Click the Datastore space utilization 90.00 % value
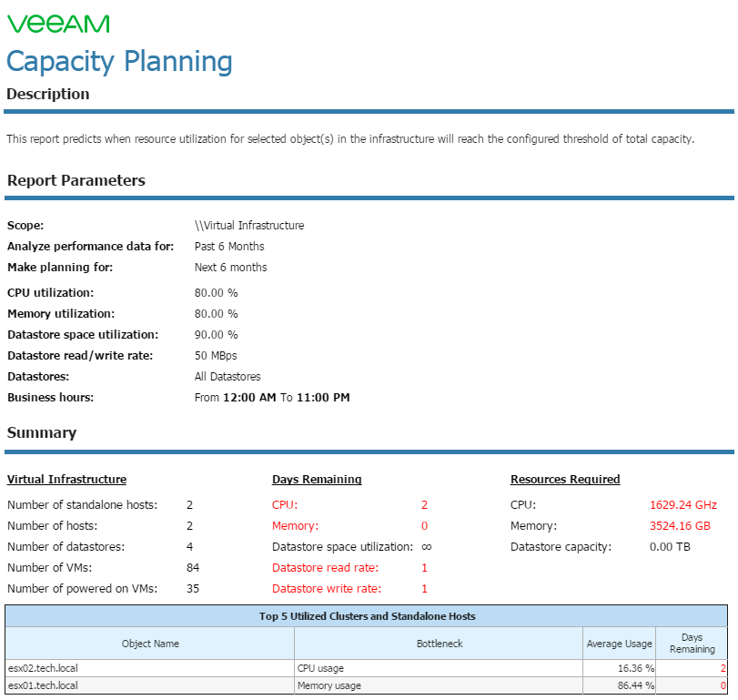The width and height of the screenshot is (738, 700). [216, 335]
